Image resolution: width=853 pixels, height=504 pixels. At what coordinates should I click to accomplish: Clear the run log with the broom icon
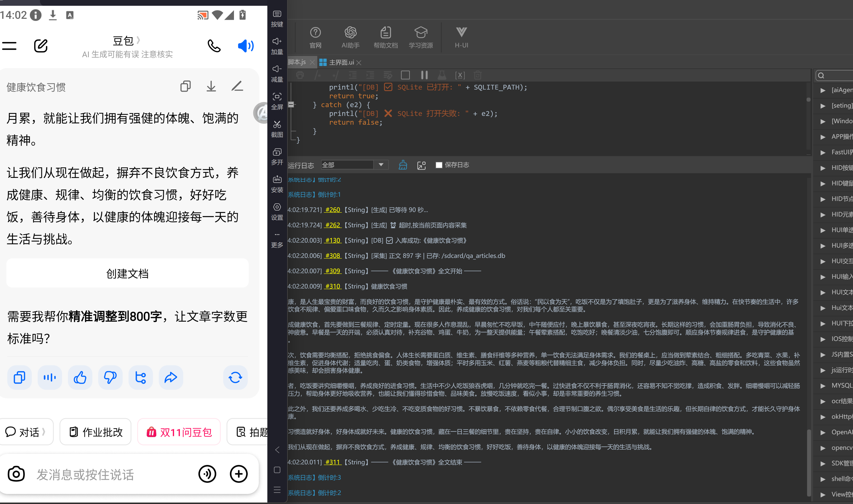(x=403, y=165)
